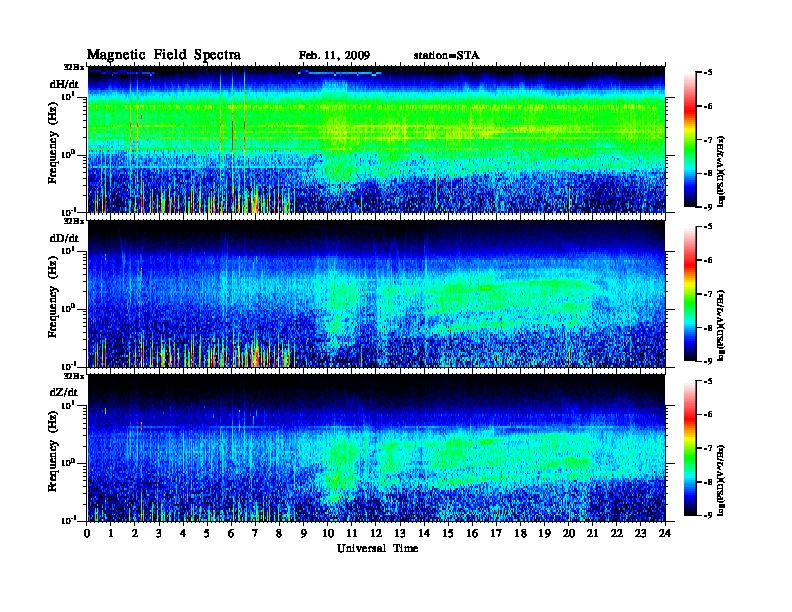Click the -5 value on the dZ/dt color bar
This screenshot has width=792, height=612.
[708, 381]
